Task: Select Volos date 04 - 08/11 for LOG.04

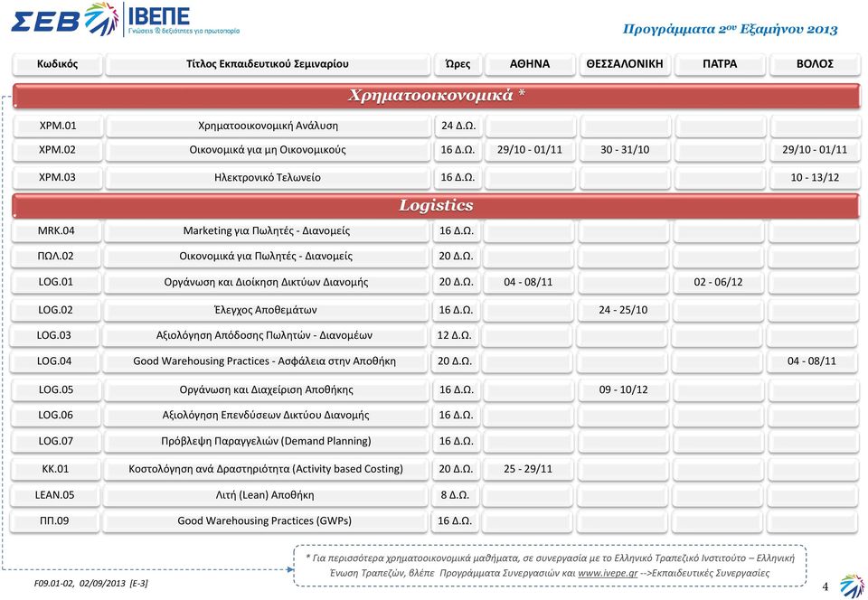Action: click(x=812, y=361)
